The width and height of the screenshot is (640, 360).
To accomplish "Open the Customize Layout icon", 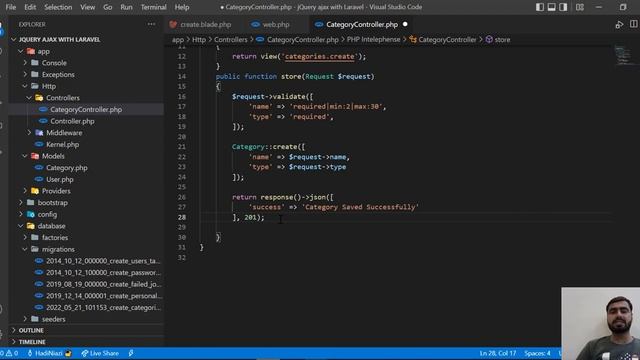I will [x=580, y=7].
